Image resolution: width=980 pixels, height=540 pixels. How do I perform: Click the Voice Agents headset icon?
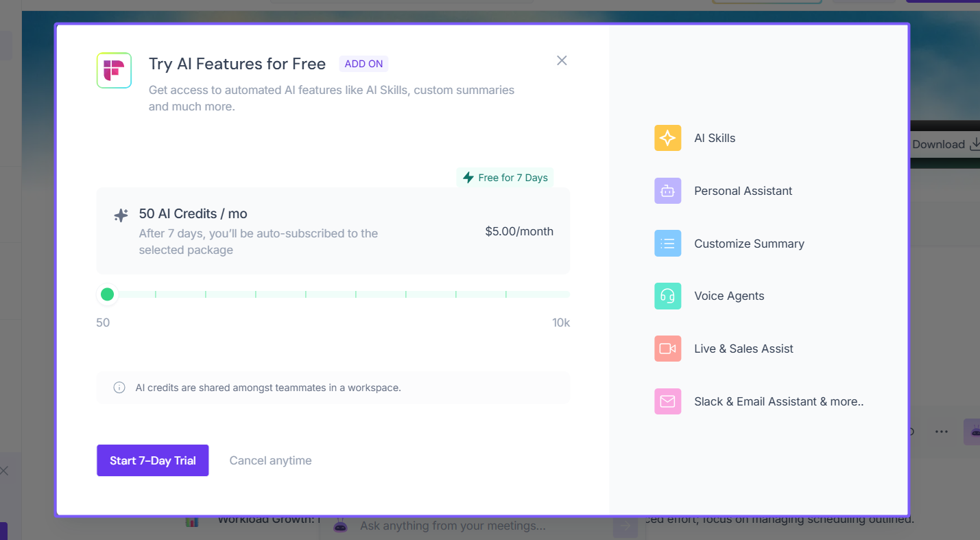click(667, 296)
